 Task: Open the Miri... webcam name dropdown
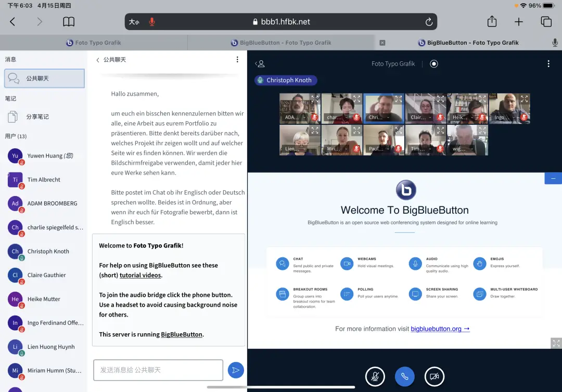click(337, 149)
